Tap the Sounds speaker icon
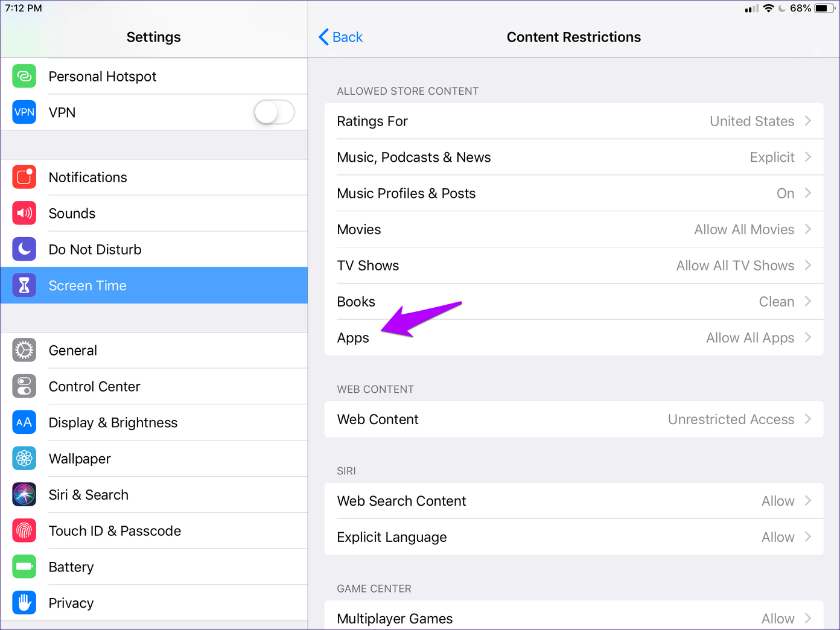This screenshot has width=840, height=630. tap(24, 214)
